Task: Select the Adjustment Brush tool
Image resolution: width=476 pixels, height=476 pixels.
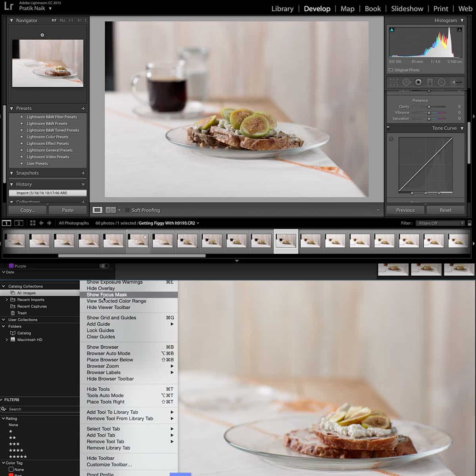Action: [x=455, y=82]
